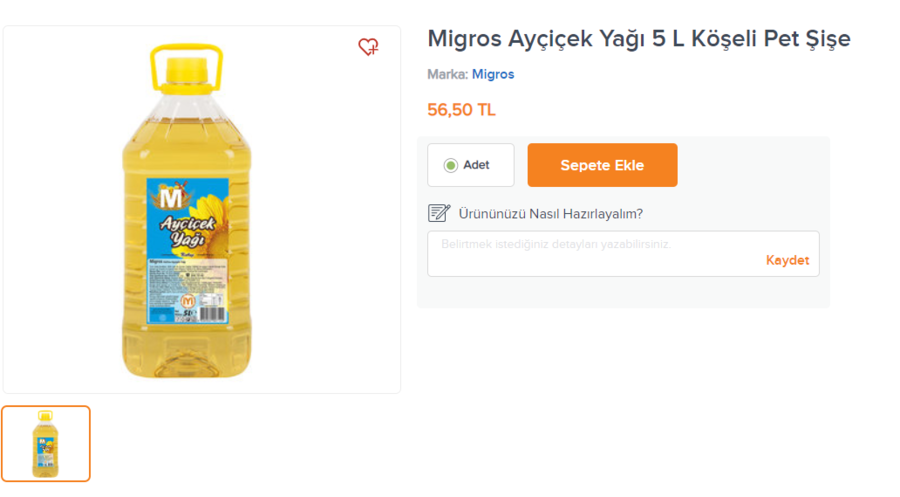Add product to favorites with heart icon
The height and width of the screenshot is (497, 900).
(x=368, y=46)
